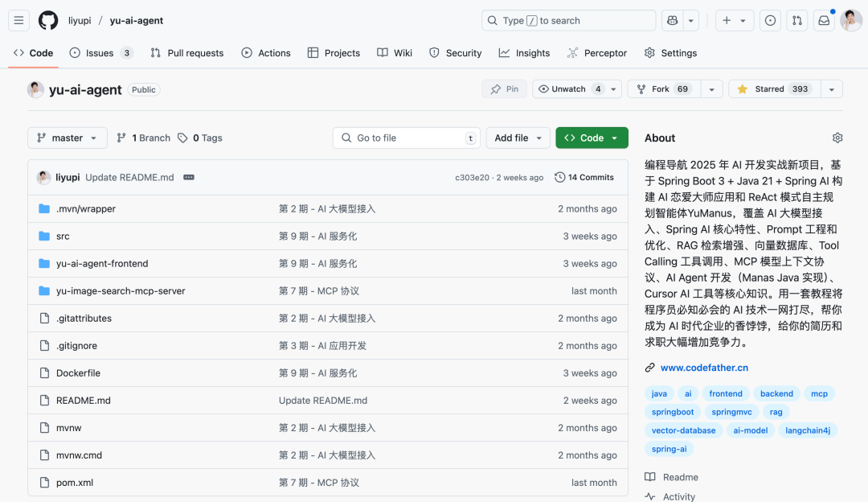Toggle the Starred button

[774, 89]
